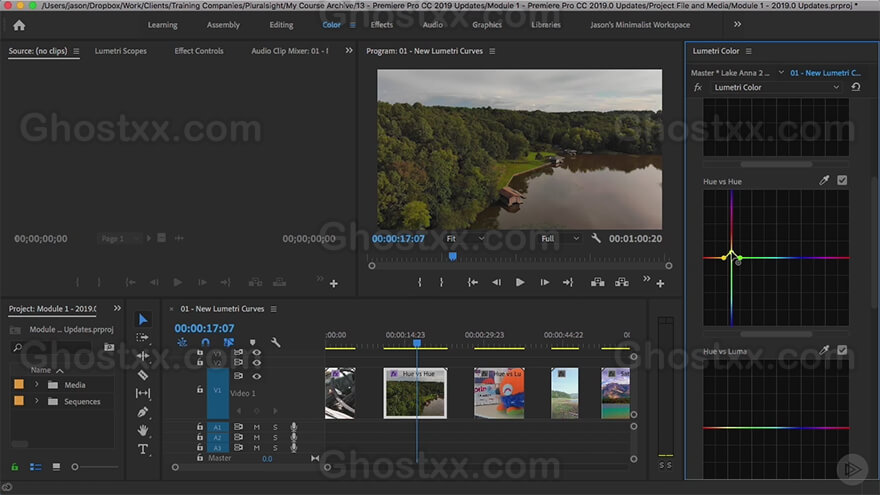This screenshot has width=880, height=495.
Task: Toggle insert sequences as nests icon
Action: 182,342
